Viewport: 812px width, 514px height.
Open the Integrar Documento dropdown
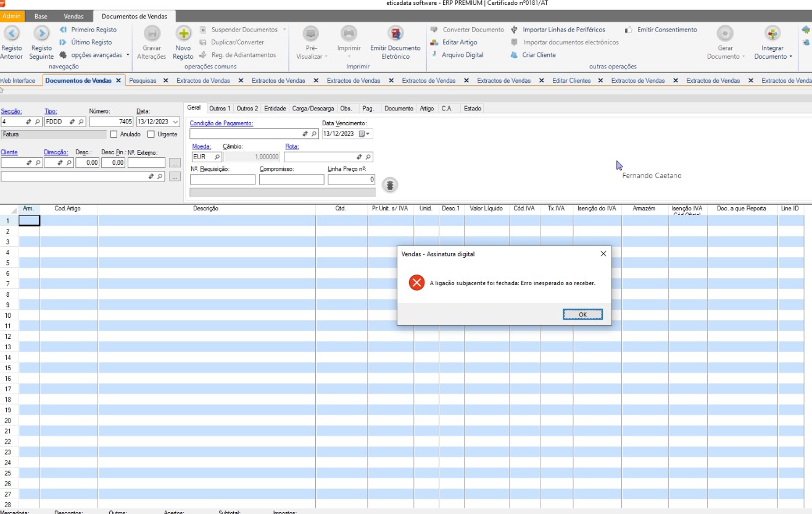(773, 56)
